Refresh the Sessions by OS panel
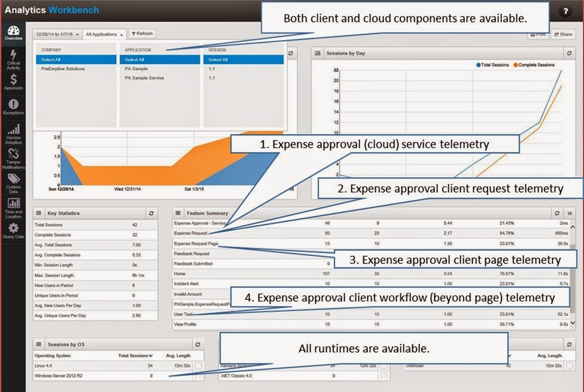Screen dimensions: 584x392 click(198, 344)
